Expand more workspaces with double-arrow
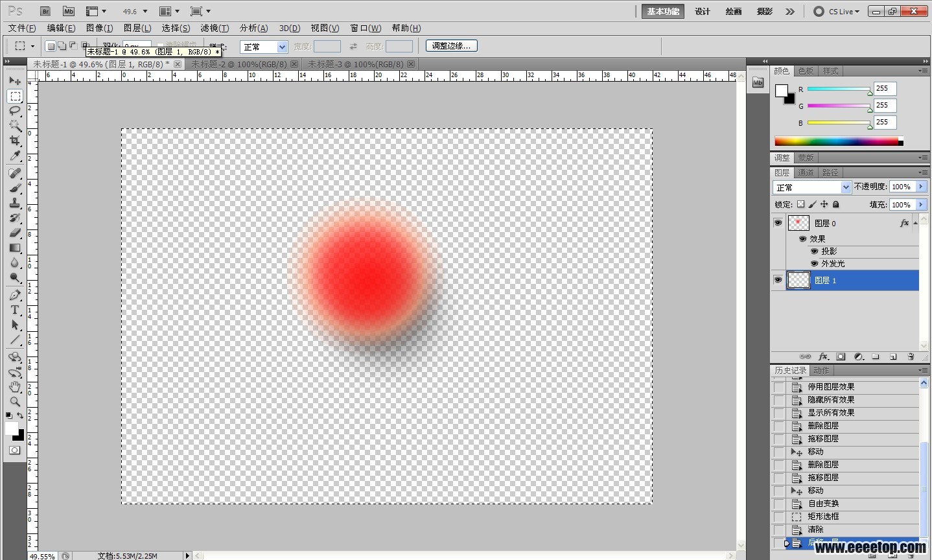This screenshot has width=932, height=560. 790,11
